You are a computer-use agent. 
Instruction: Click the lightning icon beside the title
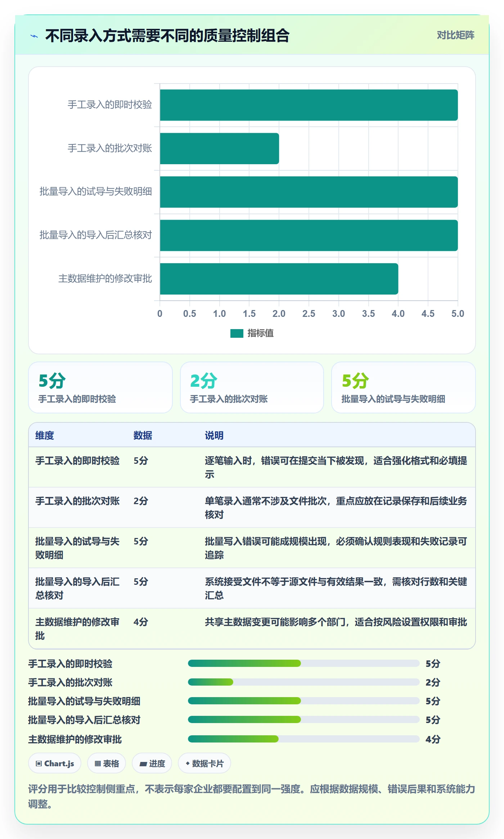tap(34, 36)
